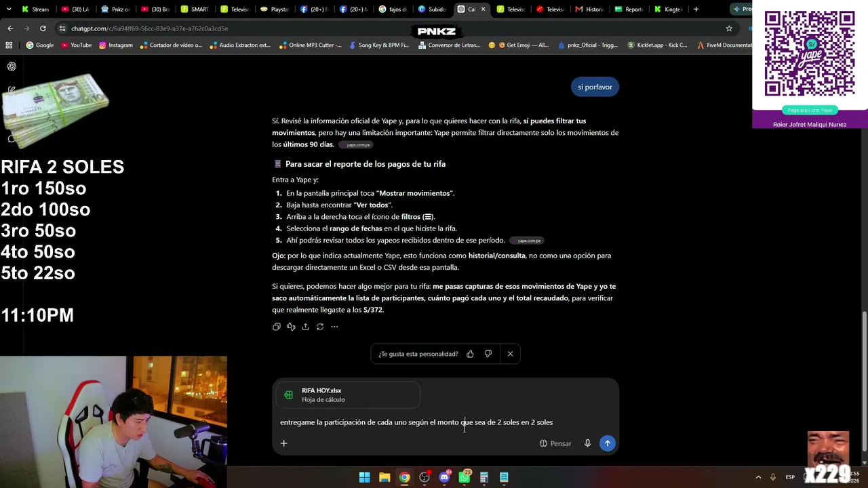
Task: Switch the ESP keyboard language indicator
Action: (x=790, y=477)
